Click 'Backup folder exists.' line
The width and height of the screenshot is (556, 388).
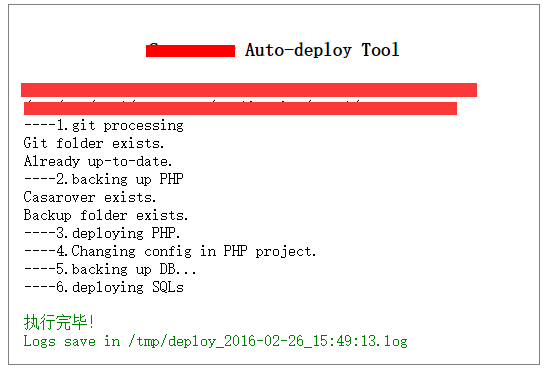106,215
